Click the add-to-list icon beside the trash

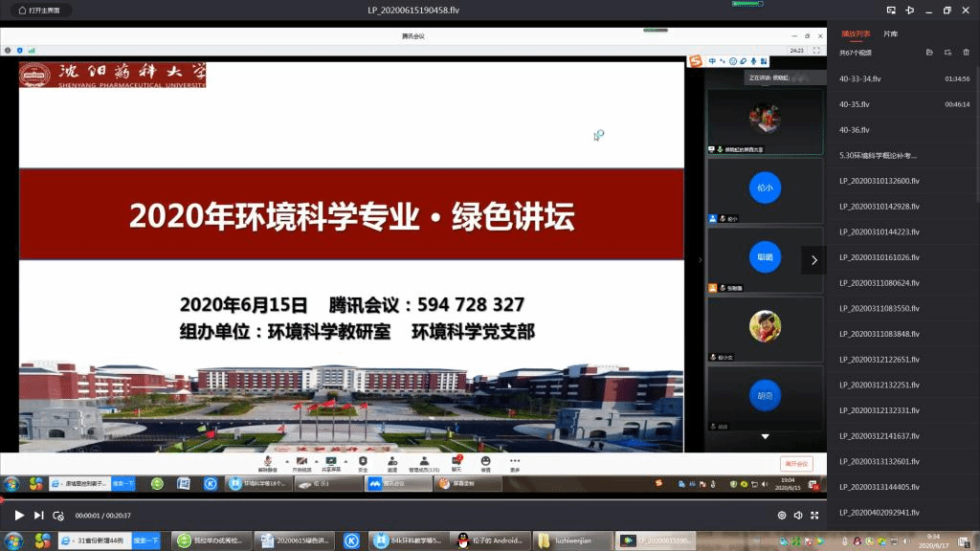[x=947, y=52]
